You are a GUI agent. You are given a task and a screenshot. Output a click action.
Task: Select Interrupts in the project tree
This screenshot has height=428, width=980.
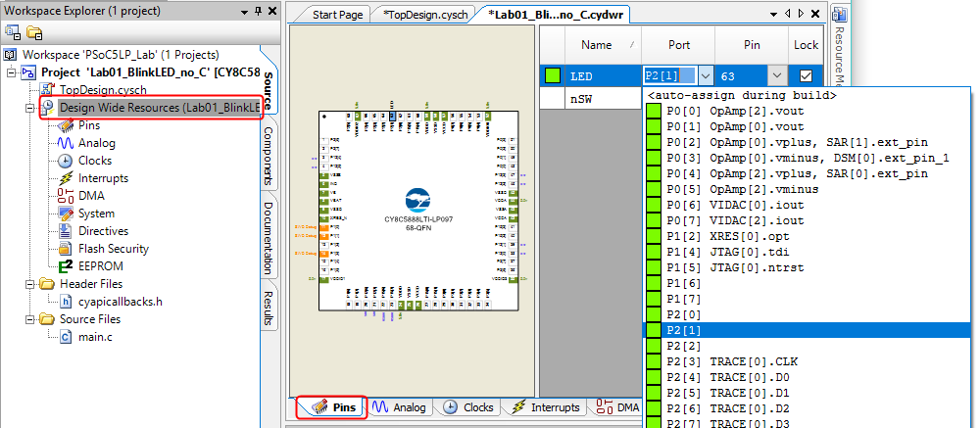(x=102, y=178)
